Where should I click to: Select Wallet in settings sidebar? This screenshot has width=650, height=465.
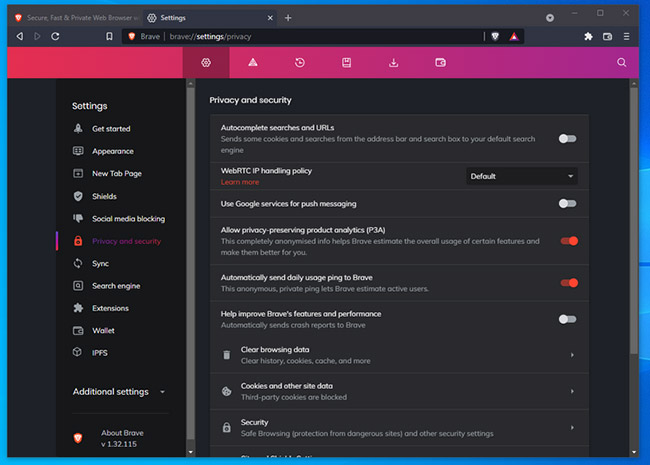[103, 331]
